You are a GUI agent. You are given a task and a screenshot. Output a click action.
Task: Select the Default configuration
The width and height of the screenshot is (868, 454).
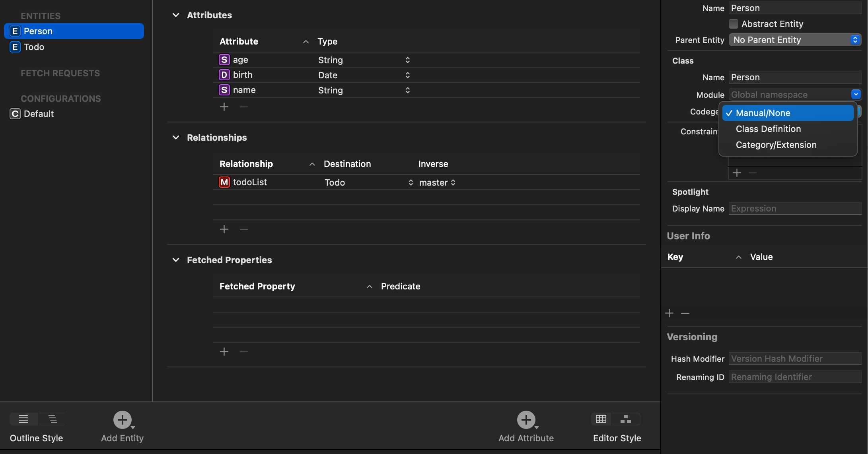click(x=39, y=114)
